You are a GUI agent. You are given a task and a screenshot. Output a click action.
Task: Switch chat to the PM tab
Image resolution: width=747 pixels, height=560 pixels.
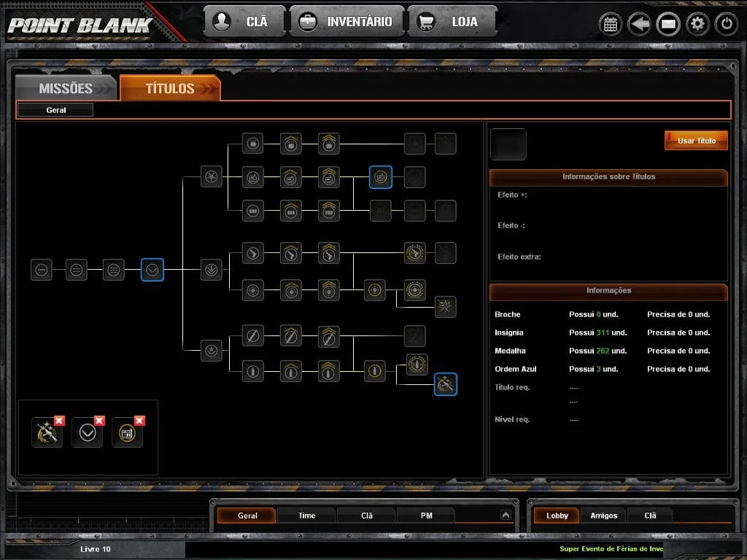point(426,516)
